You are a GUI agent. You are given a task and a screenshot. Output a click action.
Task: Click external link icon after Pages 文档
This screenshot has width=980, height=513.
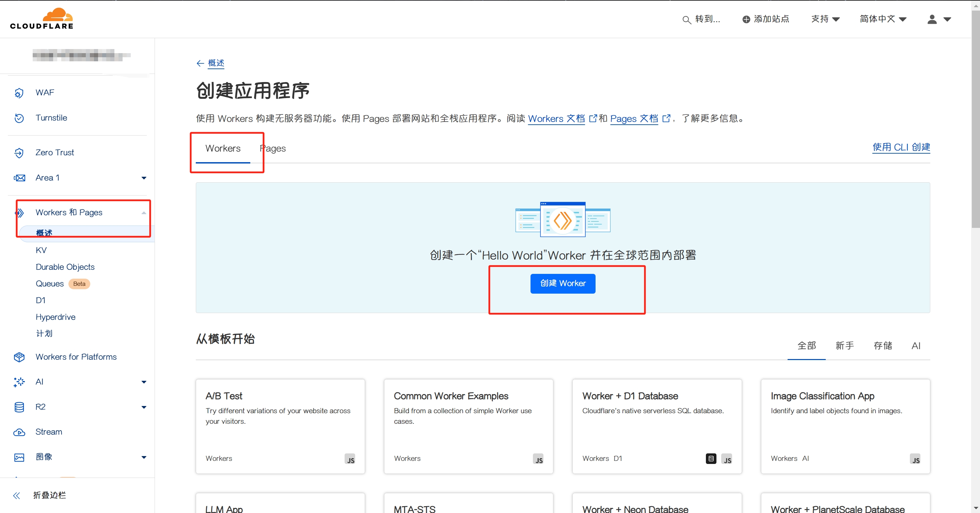666,118
